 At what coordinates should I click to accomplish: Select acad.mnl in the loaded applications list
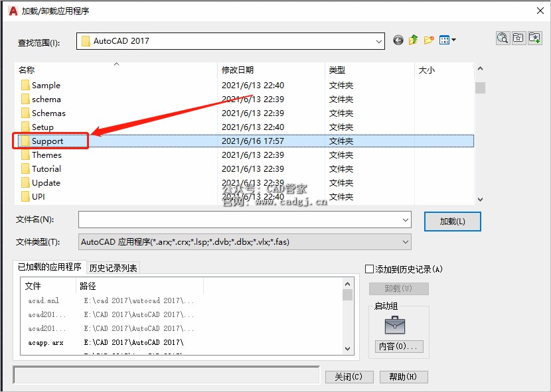click(x=44, y=300)
